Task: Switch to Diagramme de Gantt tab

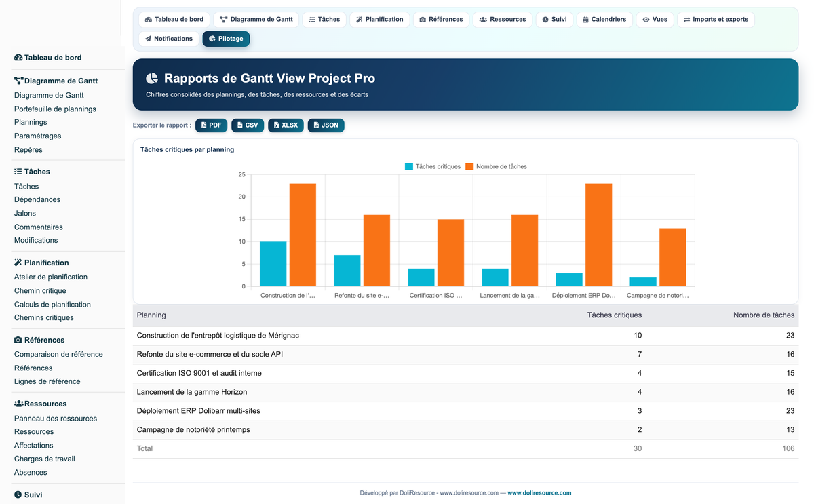Action: click(256, 20)
